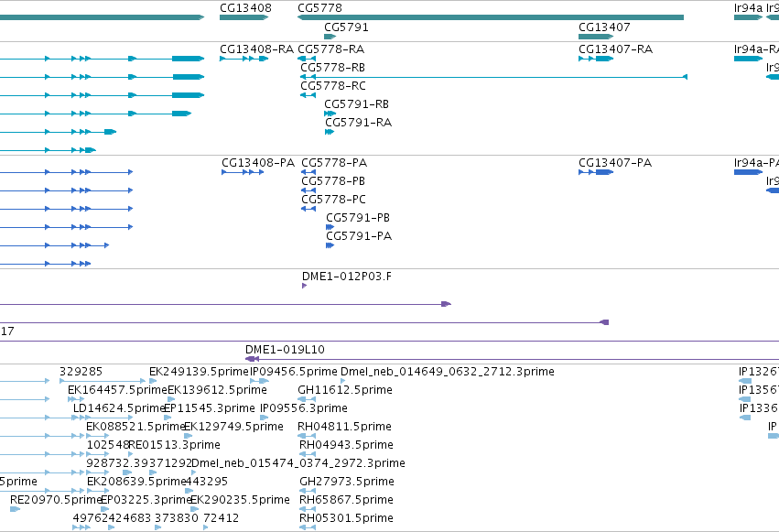Select EST IP09456.5prime
Viewport: 779px width, 532px height.
[293, 372]
